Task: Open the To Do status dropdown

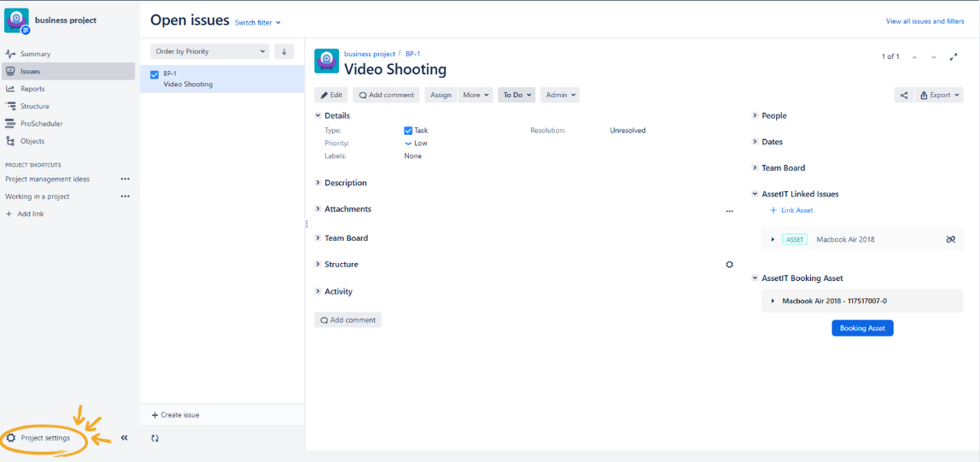Action: click(x=516, y=95)
